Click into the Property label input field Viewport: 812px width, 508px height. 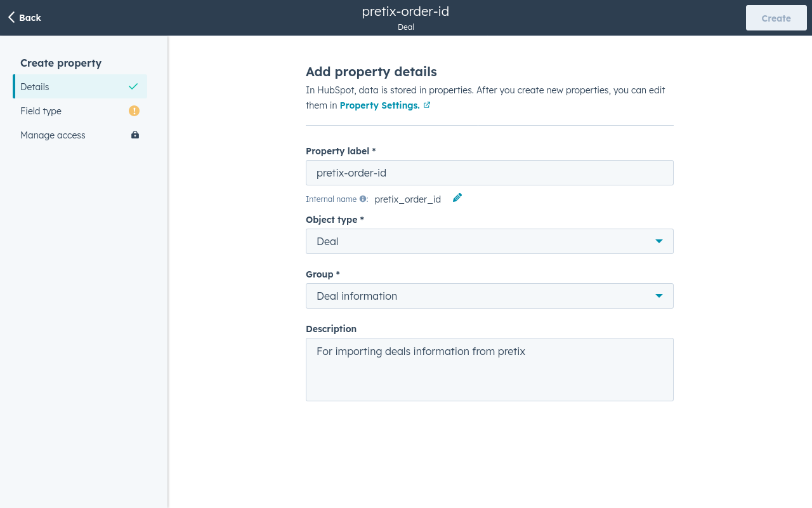[489, 173]
